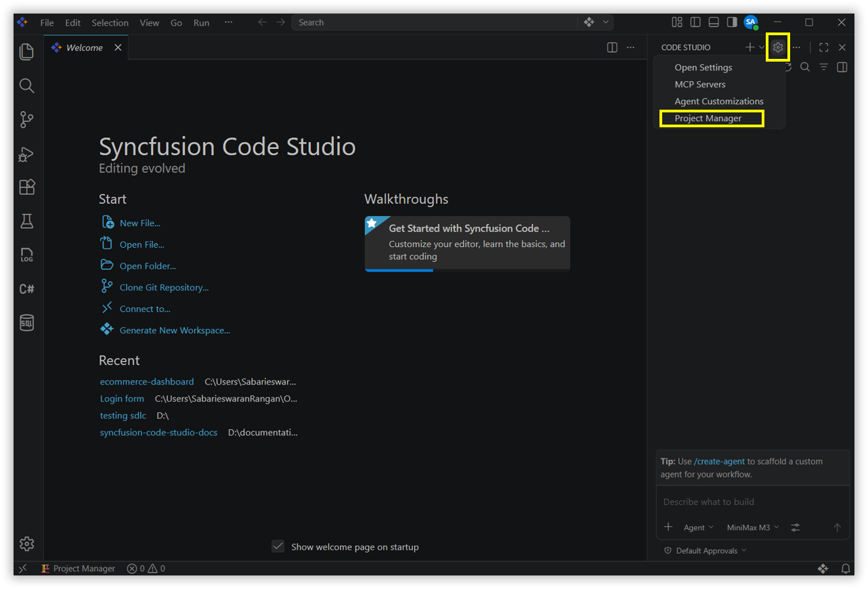Open Manage gear at activity bar bottom
Screen dimensions: 868x589
point(26,544)
